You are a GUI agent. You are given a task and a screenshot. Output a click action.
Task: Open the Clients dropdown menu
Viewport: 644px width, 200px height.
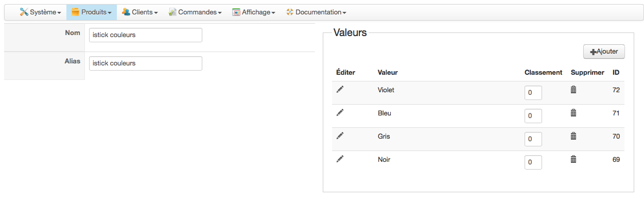140,12
